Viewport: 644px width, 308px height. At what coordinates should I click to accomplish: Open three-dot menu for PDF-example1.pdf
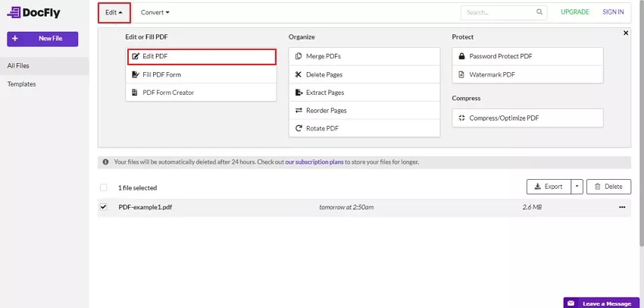[622, 207]
